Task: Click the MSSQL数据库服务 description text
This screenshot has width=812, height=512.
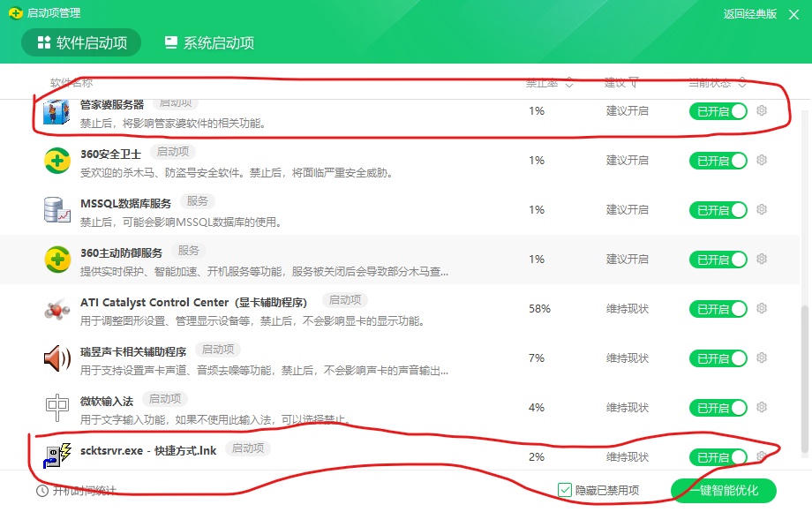Action: (x=181, y=222)
